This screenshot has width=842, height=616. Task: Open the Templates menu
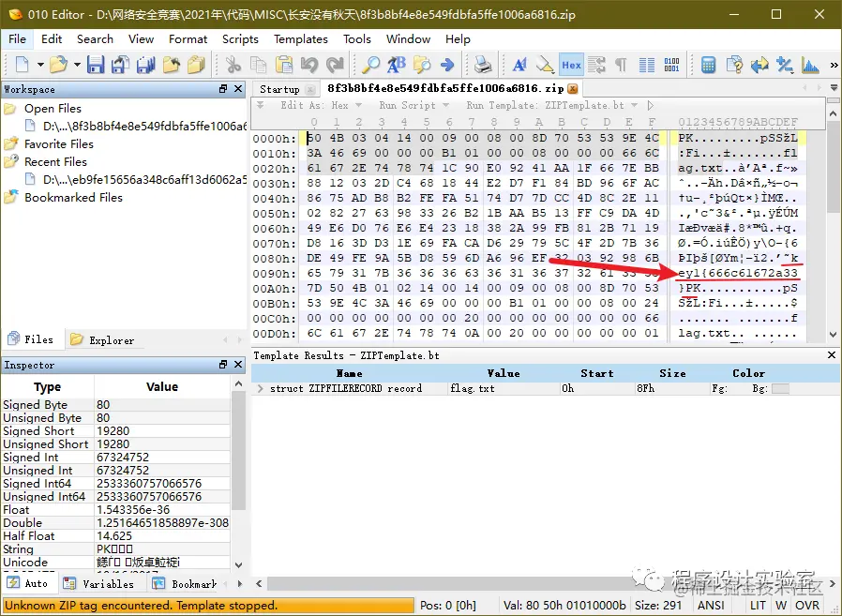[x=300, y=39]
